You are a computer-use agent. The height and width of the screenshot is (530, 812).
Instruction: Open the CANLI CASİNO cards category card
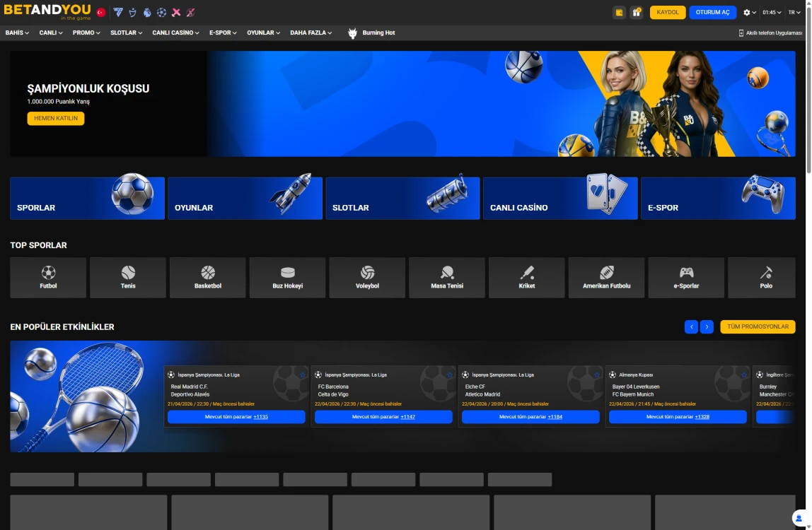tap(560, 199)
